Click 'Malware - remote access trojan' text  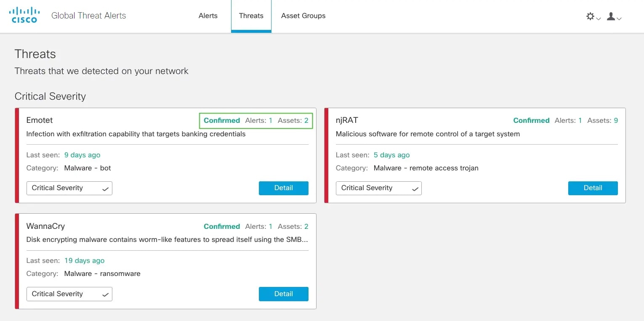pyautogui.click(x=426, y=168)
